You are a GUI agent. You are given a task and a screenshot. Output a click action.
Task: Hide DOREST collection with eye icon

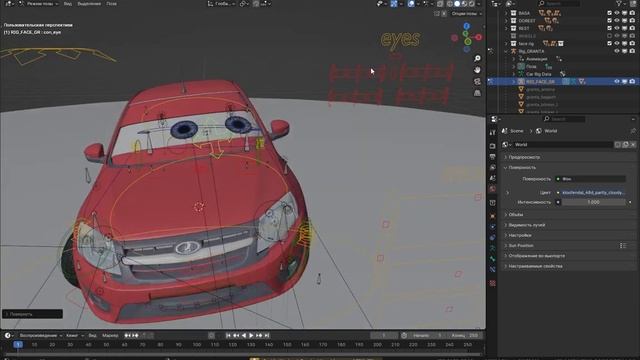click(617, 20)
